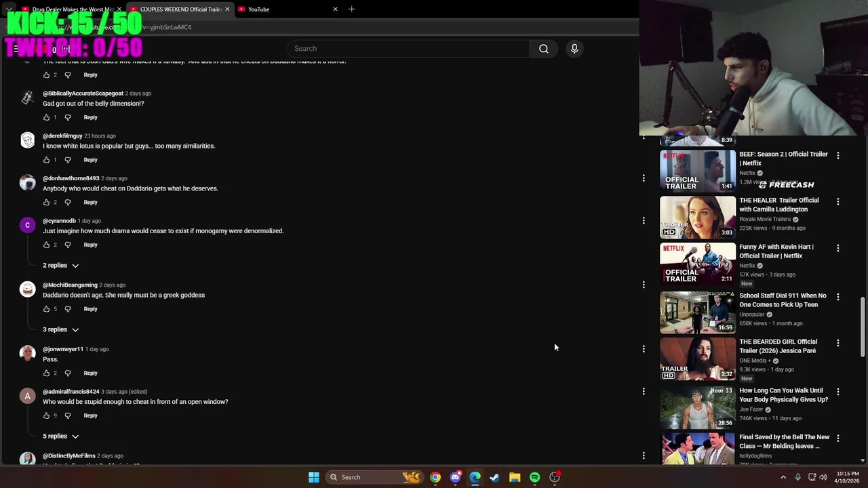Reply to @BiblicallyAccurateScapegoat comment

[x=90, y=117]
